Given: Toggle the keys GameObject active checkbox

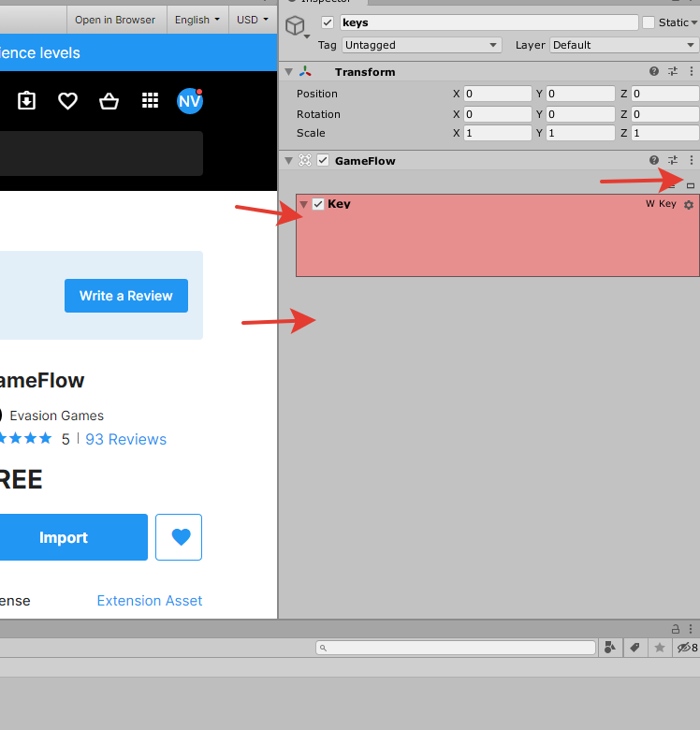Looking at the screenshot, I should (328, 22).
